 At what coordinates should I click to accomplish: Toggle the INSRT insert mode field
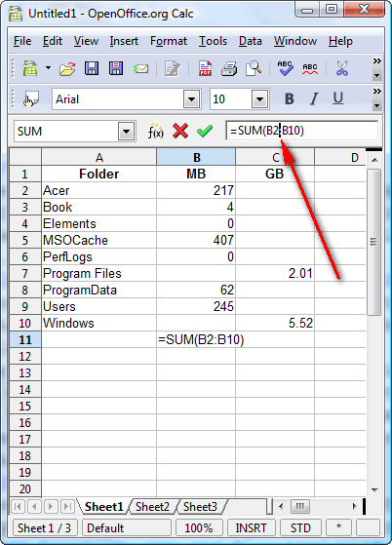251,528
